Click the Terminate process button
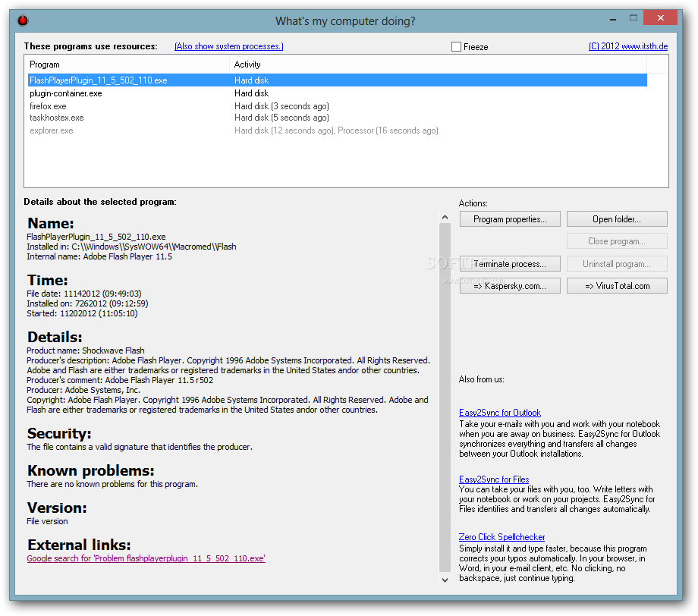This screenshot has width=698, height=616. coord(510,264)
